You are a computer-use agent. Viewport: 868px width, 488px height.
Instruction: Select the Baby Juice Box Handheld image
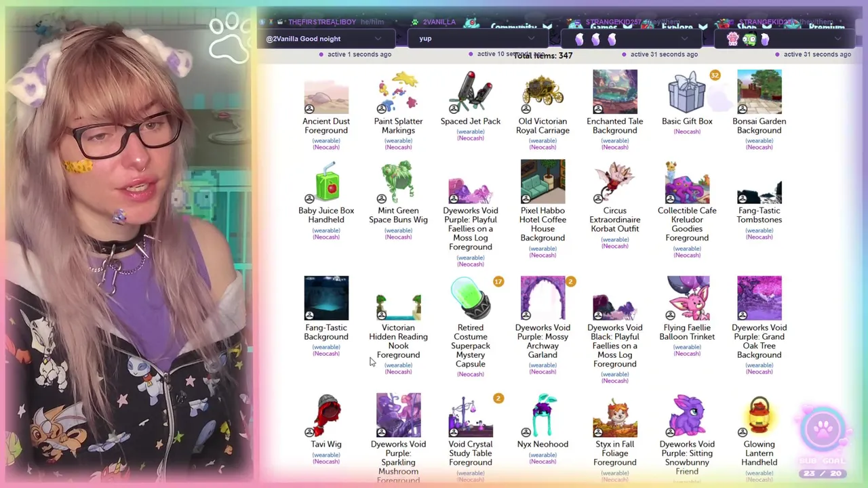tap(326, 181)
